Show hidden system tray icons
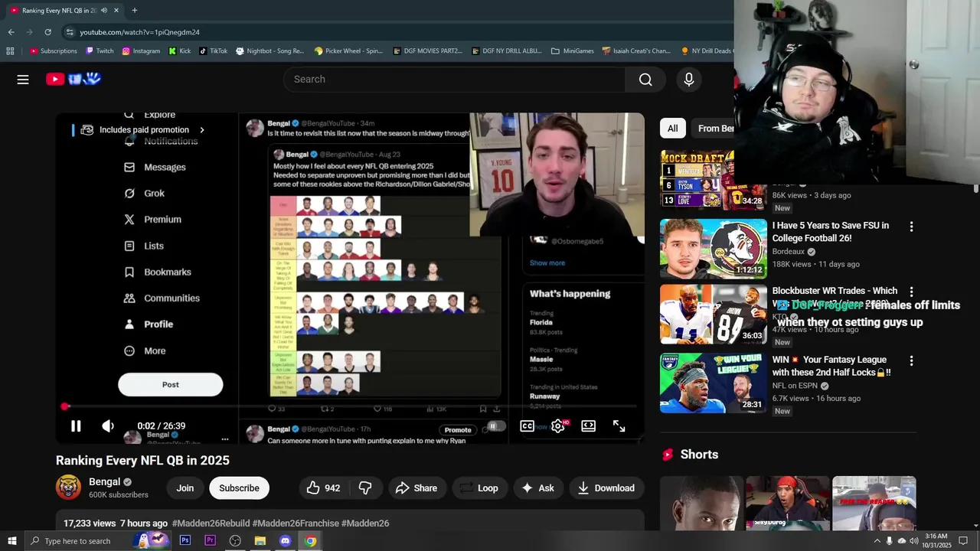The width and height of the screenshot is (980, 551). point(877,541)
